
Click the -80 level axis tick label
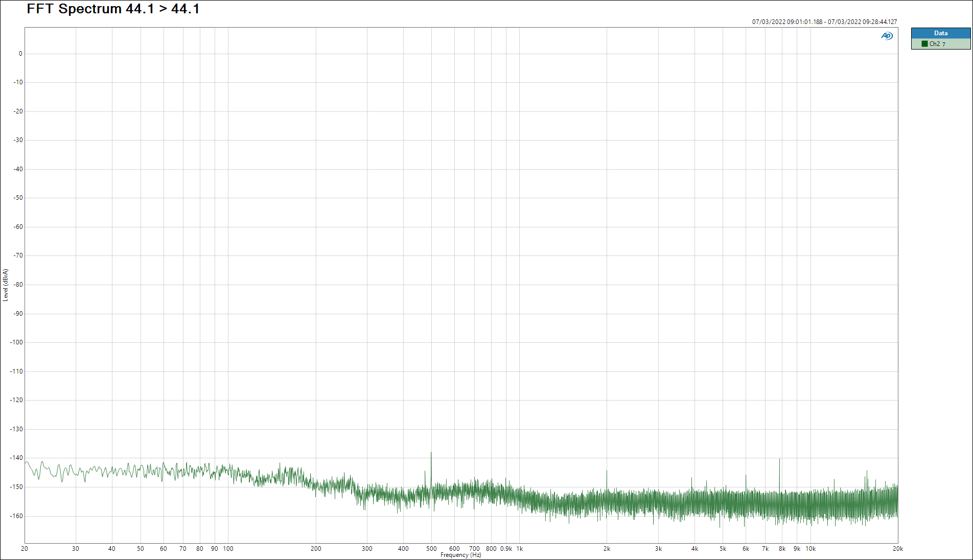18,285
